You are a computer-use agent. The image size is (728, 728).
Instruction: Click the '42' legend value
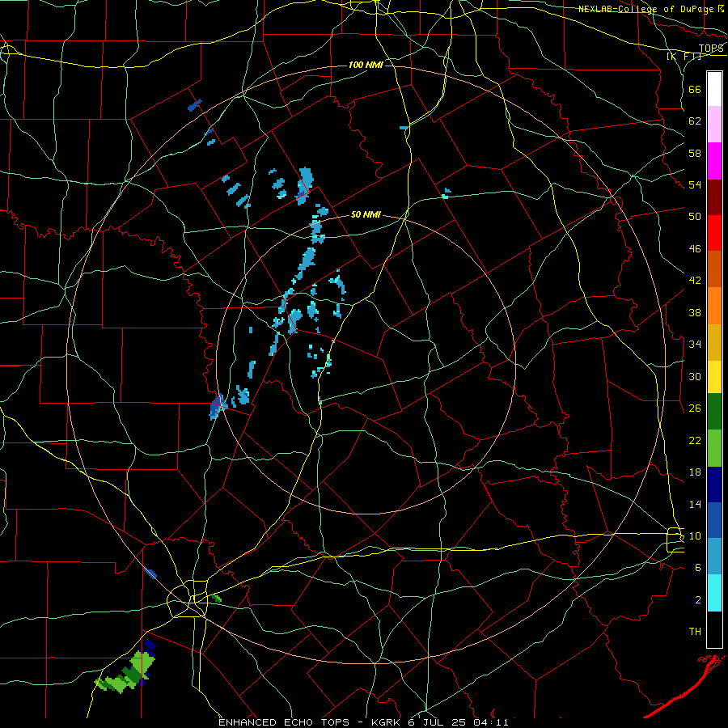695,281
